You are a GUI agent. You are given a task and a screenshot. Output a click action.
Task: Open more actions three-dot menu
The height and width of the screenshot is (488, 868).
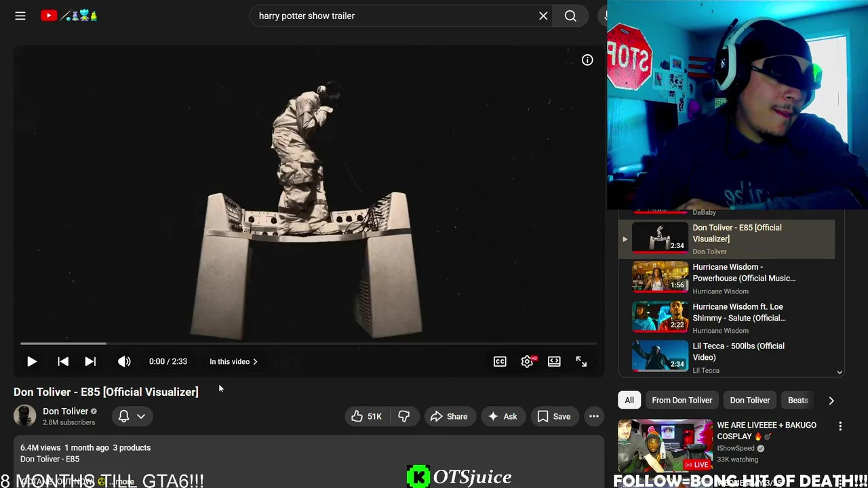[594, 416]
